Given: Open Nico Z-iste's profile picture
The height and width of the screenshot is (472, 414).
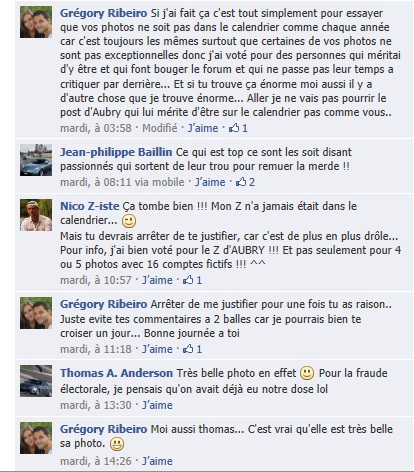Looking at the screenshot, I should [x=36, y=215].
